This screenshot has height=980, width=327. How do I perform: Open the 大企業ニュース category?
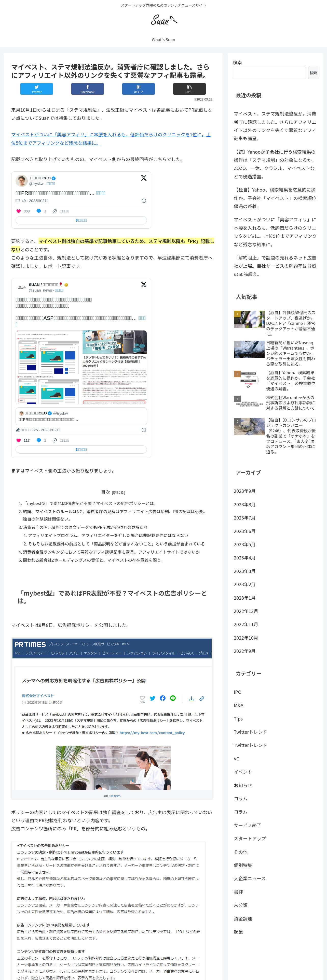click(249, 878)
